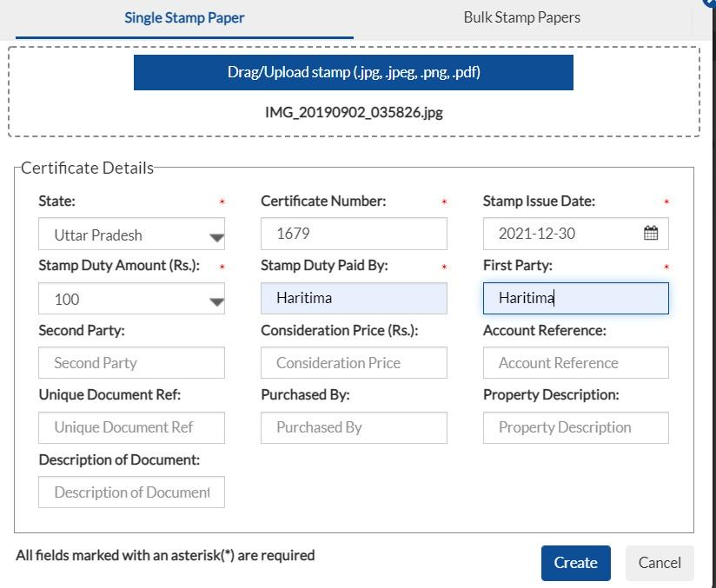The image size is (716, 588).
Task: Select the Description of Document field
Action: click(131, 492)
